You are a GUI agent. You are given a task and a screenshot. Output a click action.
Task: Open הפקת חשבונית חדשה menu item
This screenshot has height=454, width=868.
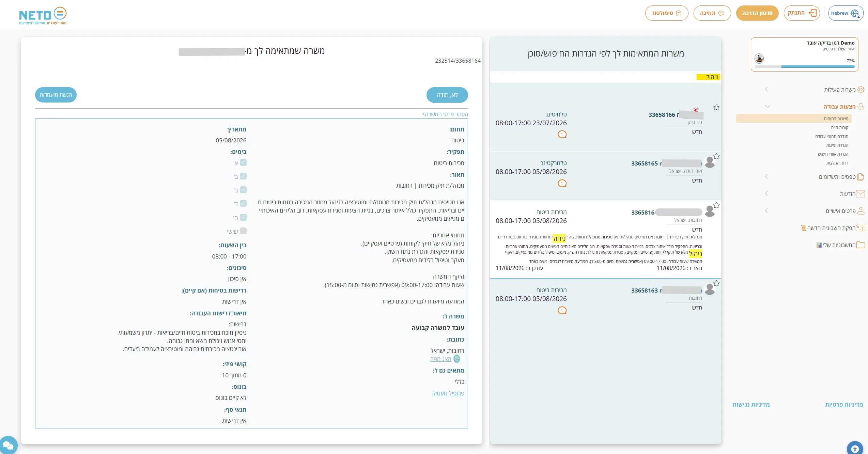[833, 228]
